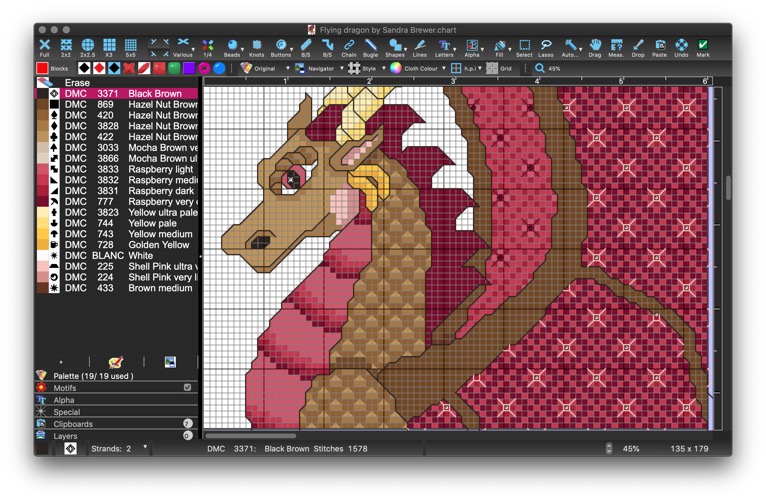Click the Paste tool
Screen dimensions: 766x501
click(x=660, y=47)
